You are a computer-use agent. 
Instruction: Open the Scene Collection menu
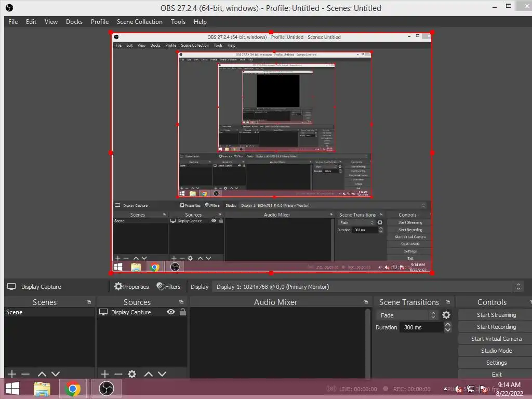(139, 22)
